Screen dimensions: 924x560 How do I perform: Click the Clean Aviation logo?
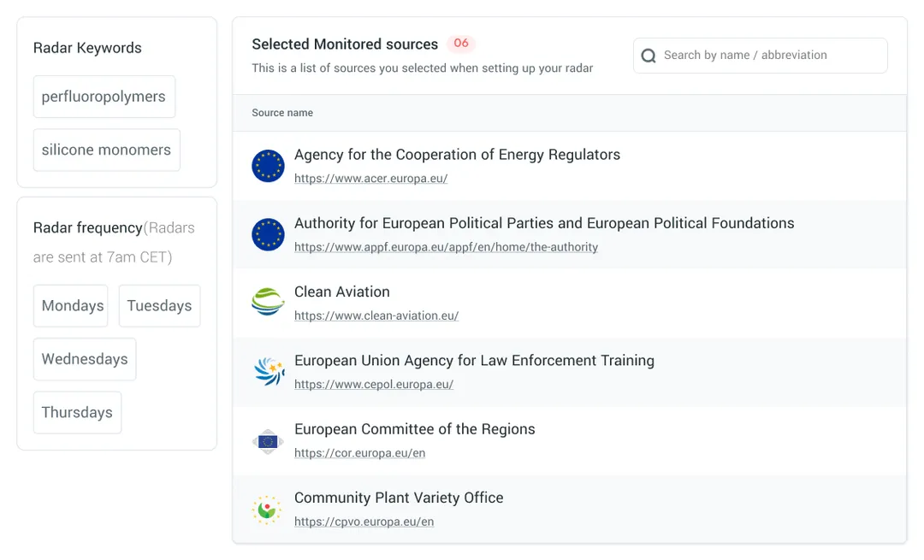click(268, 302)
